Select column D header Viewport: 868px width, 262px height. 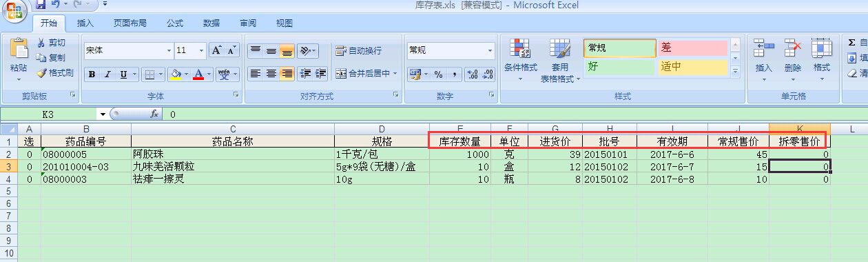[x=382, y=129]
